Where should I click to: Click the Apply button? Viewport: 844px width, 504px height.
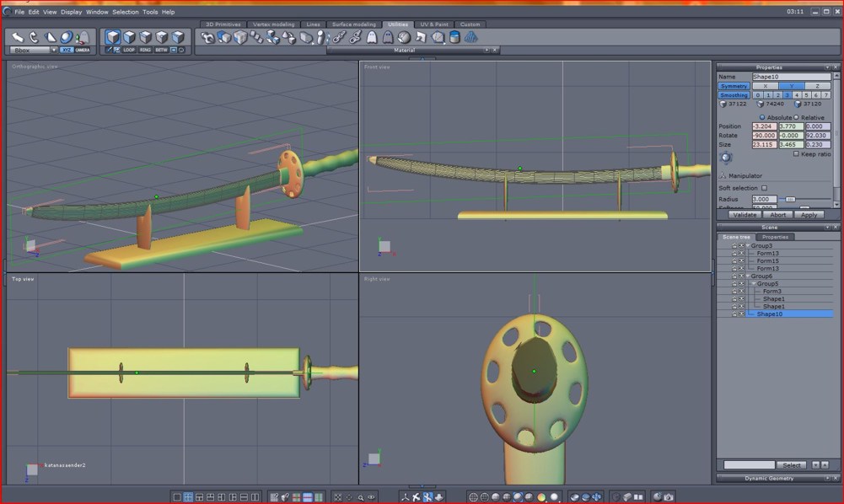coord(809,215)
